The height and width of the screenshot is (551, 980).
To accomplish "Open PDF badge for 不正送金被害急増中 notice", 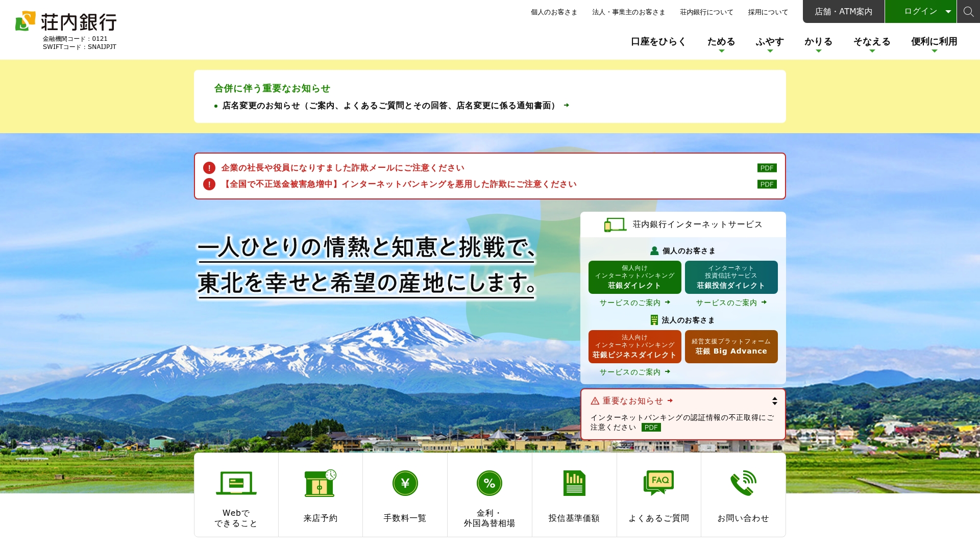I will 767,184.
